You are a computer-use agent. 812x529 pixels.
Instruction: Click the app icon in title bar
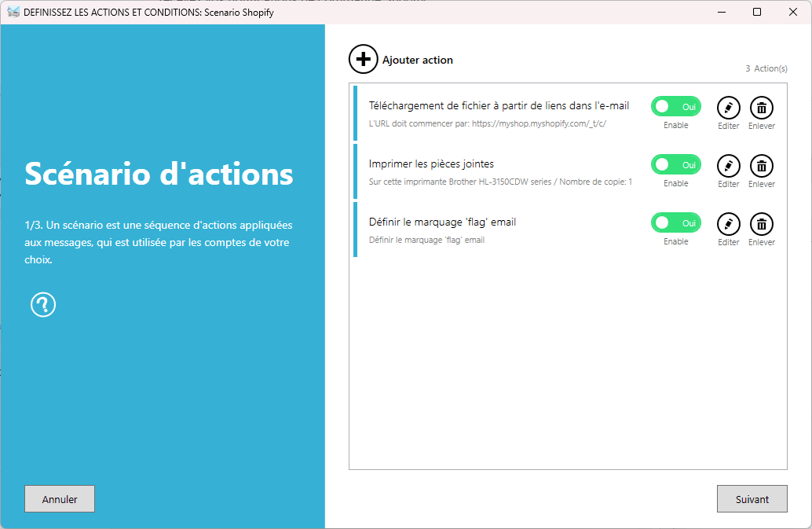coord(13,12)
